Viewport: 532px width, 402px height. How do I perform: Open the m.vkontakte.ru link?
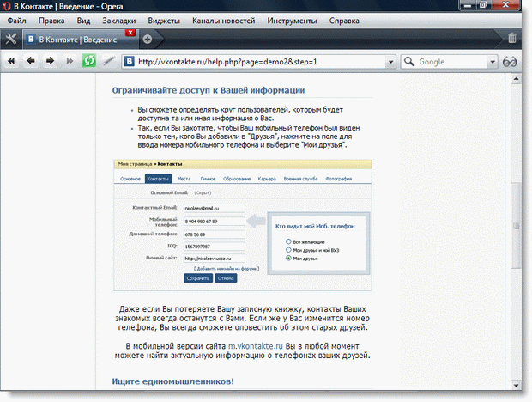coord(256,346)
